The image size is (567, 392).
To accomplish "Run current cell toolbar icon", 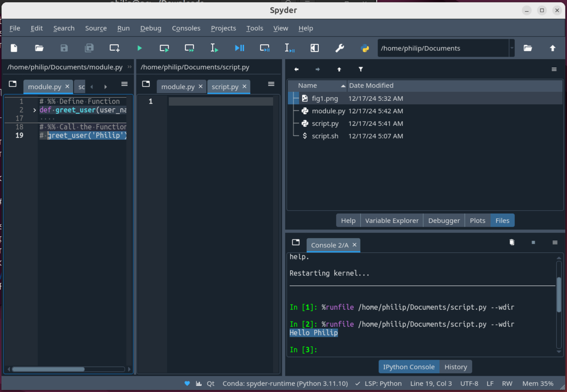I will click(164, 48).
